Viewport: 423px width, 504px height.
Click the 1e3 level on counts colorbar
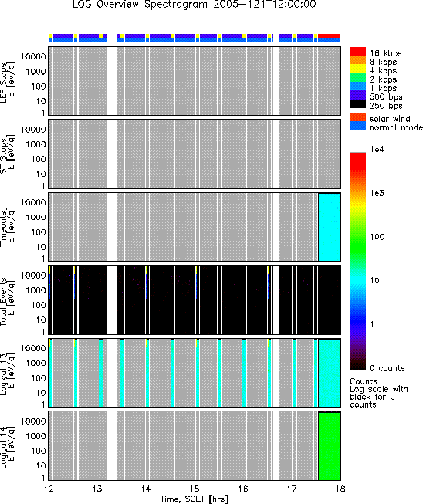pos(377,193)
